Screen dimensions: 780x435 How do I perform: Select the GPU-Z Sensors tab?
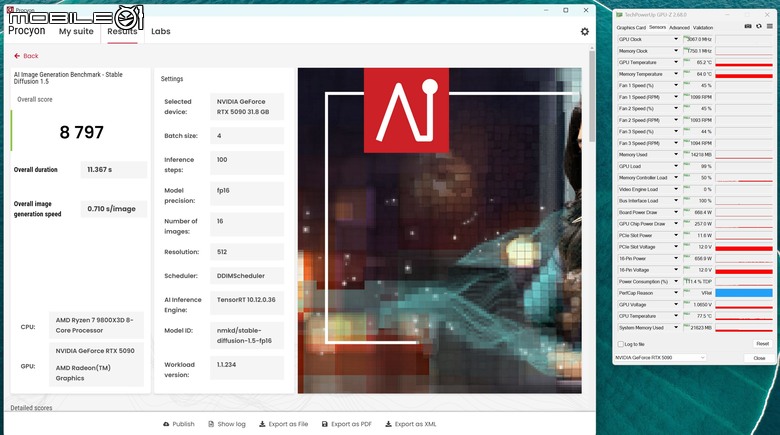point(657,27)
